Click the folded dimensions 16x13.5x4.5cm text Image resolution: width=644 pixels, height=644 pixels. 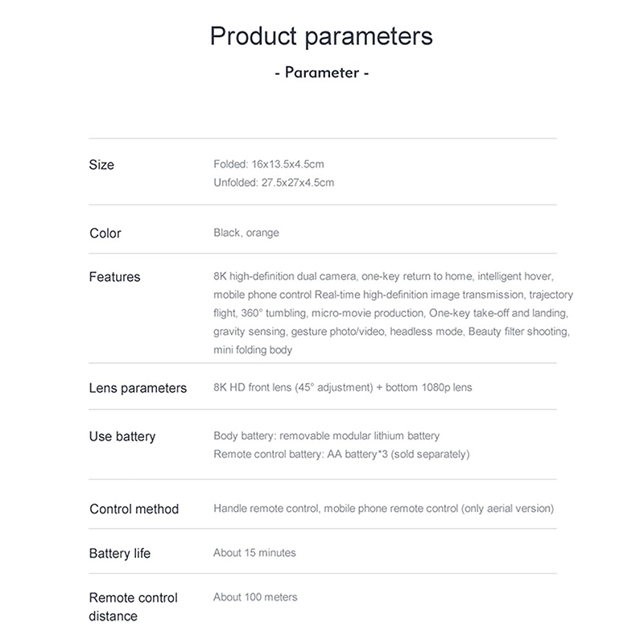point(269,164)
